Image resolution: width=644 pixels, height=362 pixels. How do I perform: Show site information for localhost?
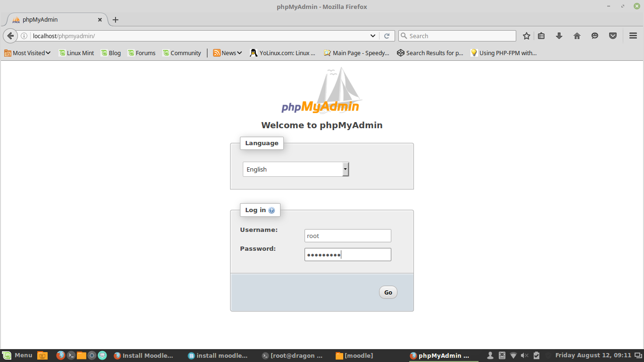[24, 36]
